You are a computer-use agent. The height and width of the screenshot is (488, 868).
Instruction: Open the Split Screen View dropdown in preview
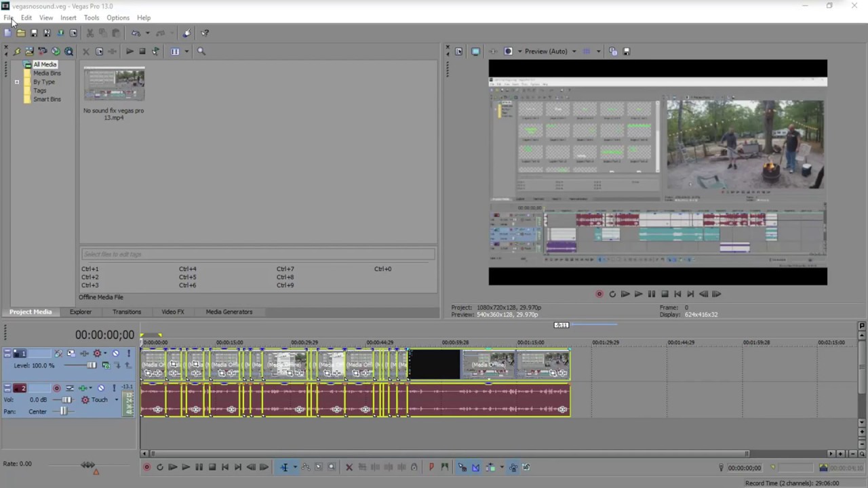[520, 52]
